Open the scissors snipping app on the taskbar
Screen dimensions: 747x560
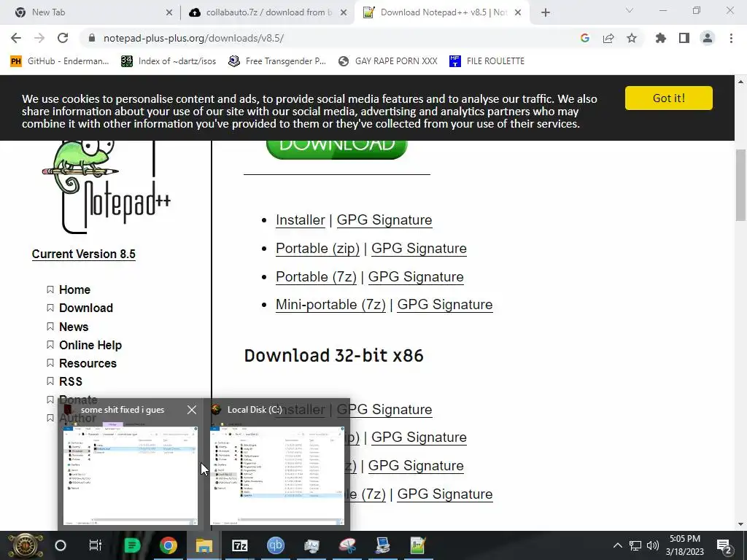(x=347, y=545)
